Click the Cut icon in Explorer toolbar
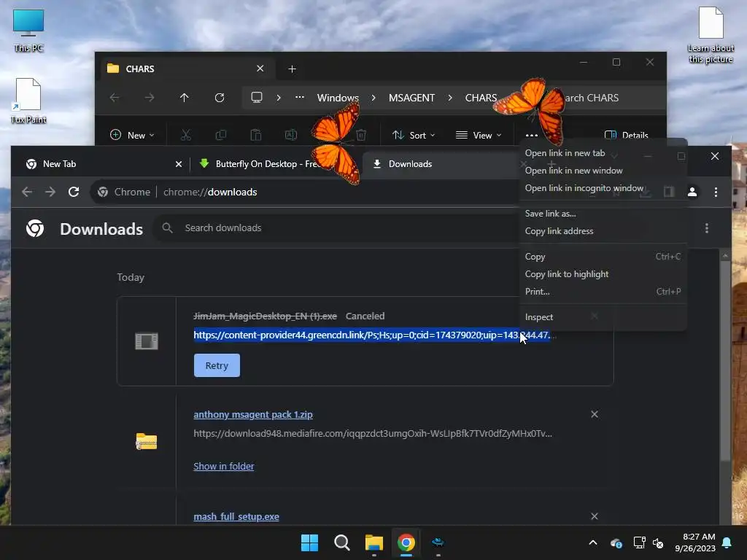Viewport: 747px width, 560px height. click(186, 135)
